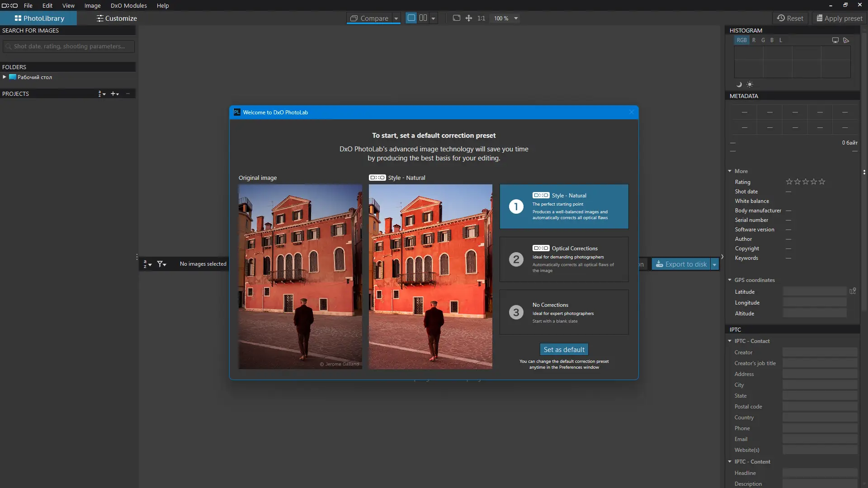Open the zoom percentage dropdown arrow

(x=516, y=19)
